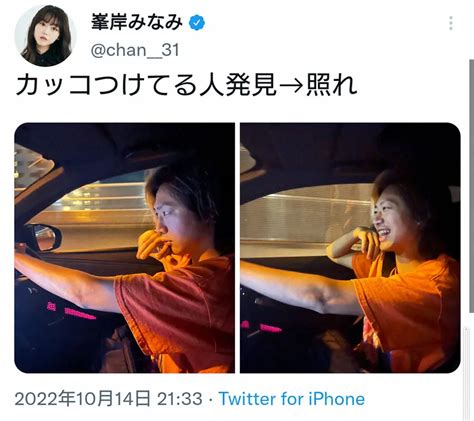
Task: Click the white gap between the two photos
Action: pos(237,248)
